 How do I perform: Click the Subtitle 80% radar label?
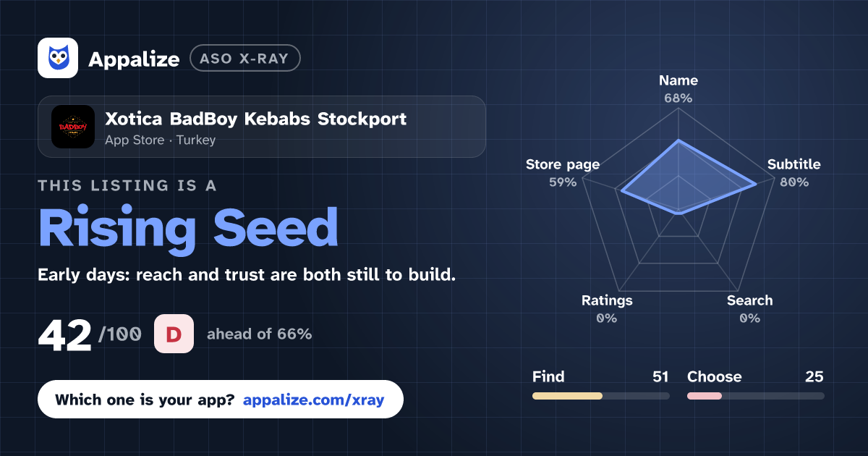(793, 173)
